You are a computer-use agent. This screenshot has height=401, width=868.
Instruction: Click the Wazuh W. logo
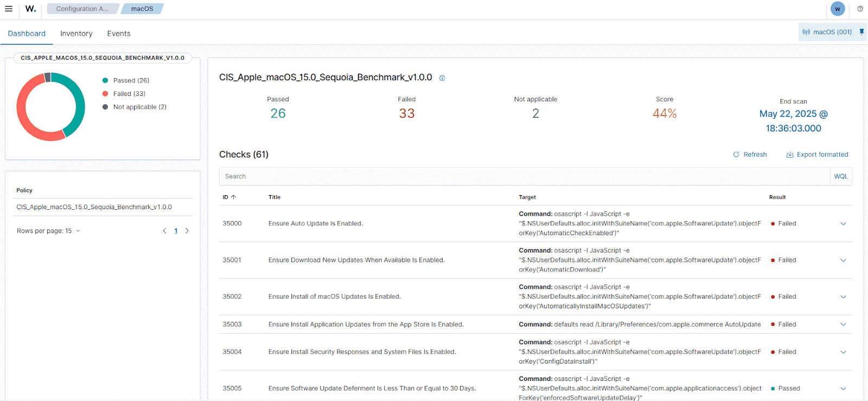pos(31,9)
